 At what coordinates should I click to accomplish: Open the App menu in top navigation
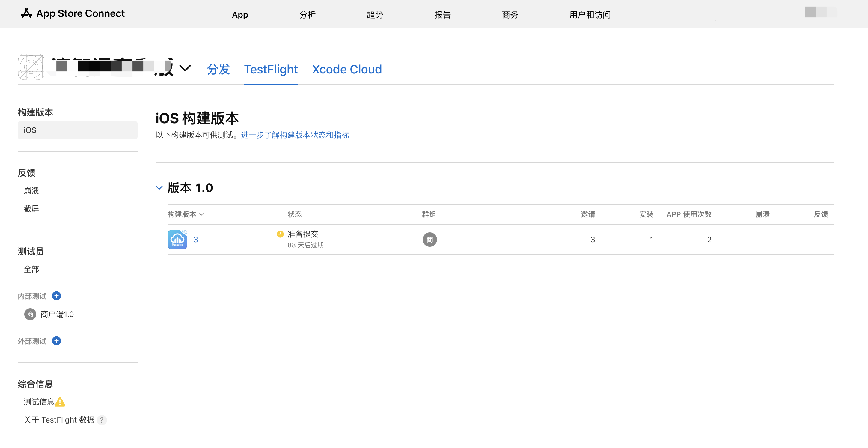[240, 14]
